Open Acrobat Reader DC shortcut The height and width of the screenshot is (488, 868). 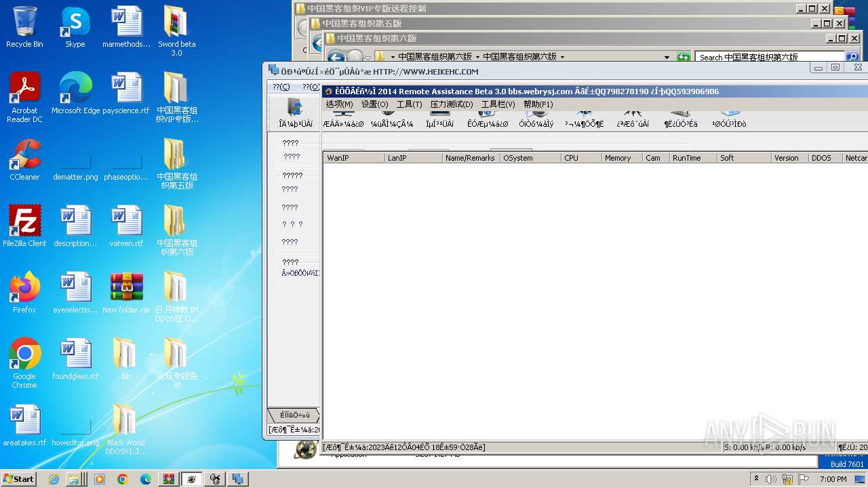click(x=24, y=98)
